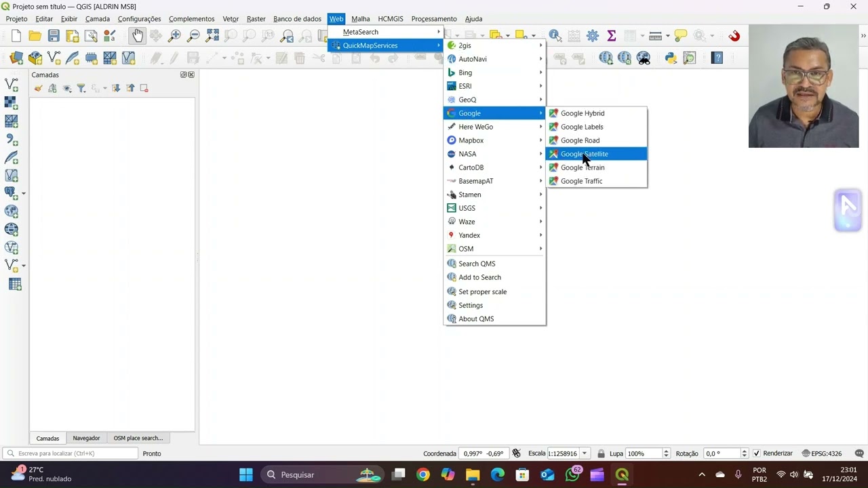
Task: Open the layer styling brush icon in Camadas
Action: (x=38, y=88)
